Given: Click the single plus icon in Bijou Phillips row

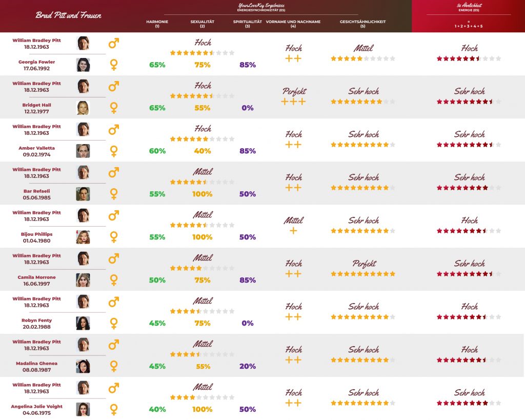Looking at the screenshot, I should tap(293, 231).
